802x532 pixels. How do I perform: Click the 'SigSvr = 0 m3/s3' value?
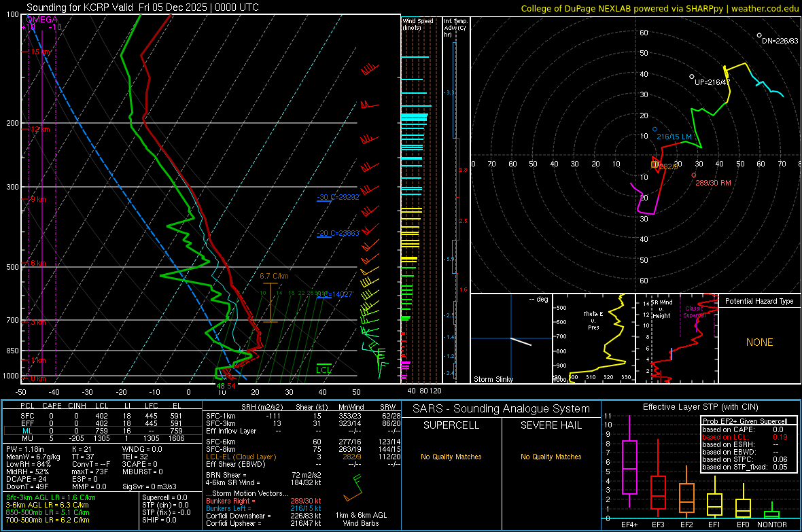click(150, 486)
